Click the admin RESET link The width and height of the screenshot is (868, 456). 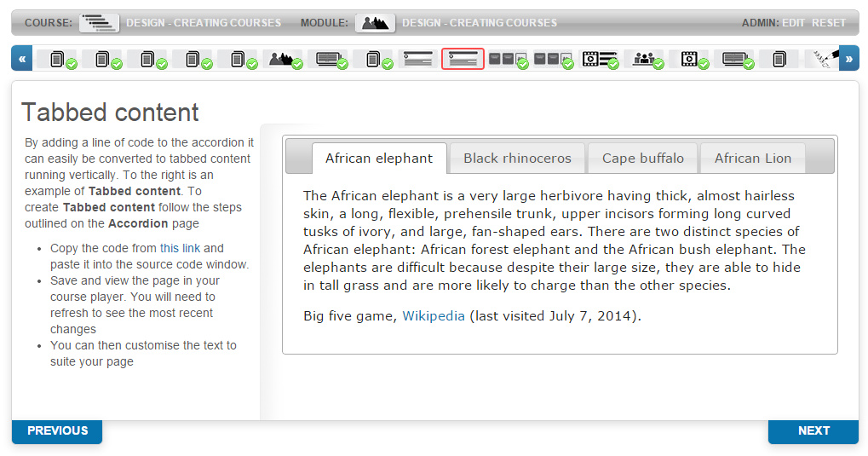[829, 23]
